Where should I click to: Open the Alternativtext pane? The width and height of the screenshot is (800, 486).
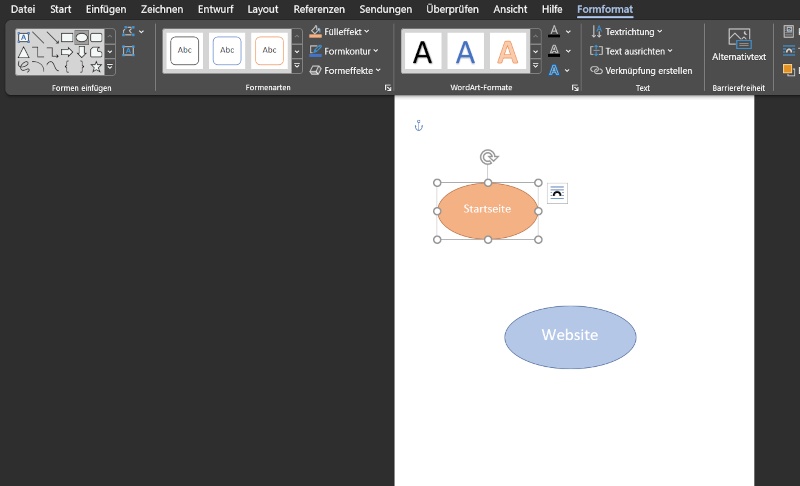coord(739,45)
